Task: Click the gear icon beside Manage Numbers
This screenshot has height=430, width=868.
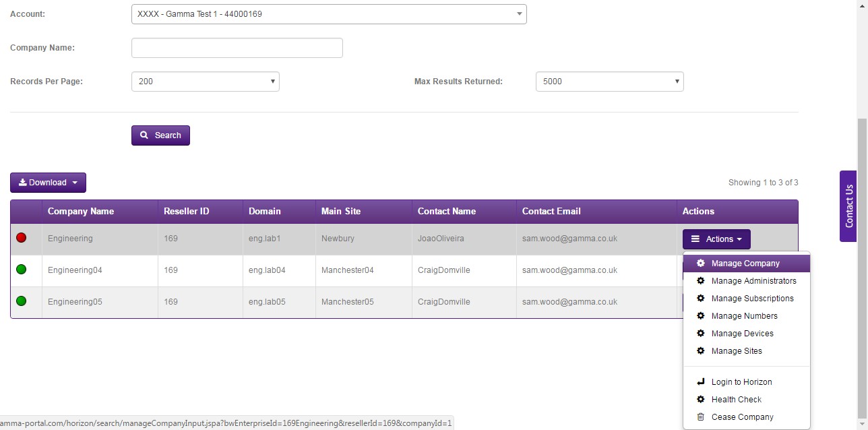Action: click(700, 316)
